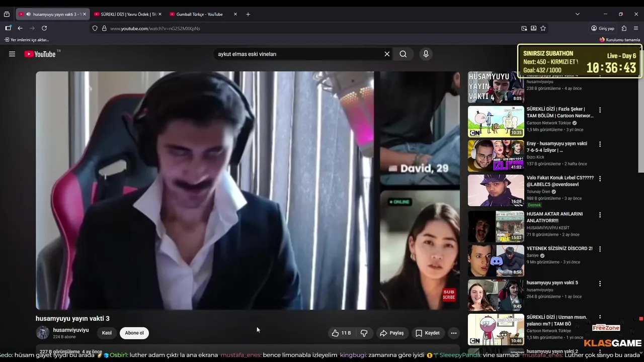Open Uzman mısın yalancı mı thumbnail
Screen dimensions: 644x362
point(496,329)
